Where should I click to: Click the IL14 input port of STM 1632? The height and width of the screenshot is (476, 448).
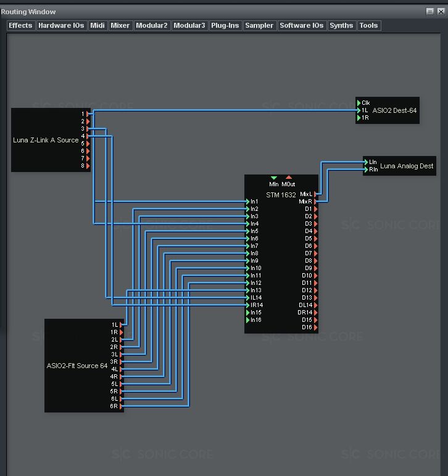tap(247, 298)
